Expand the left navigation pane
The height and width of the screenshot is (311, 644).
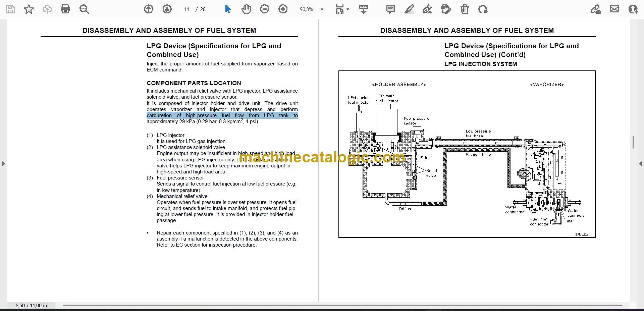pyautogui.click(x=3, y=164)
